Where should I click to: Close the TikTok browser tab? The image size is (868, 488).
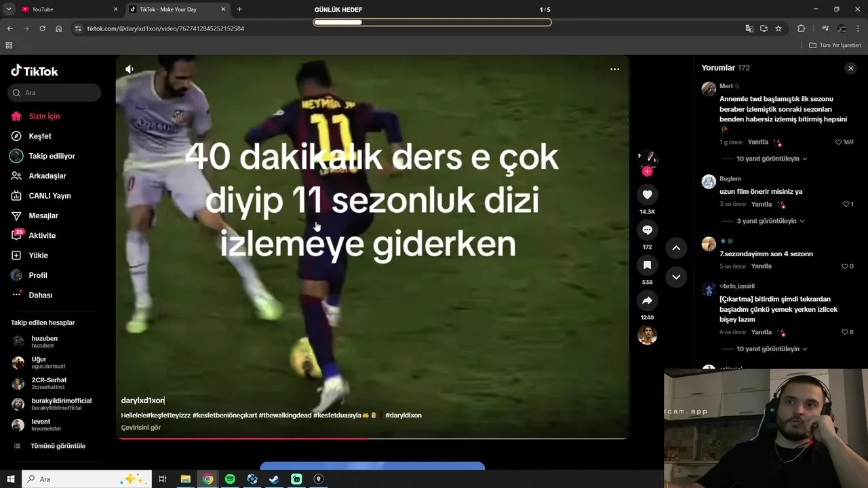tap(223, 9)
